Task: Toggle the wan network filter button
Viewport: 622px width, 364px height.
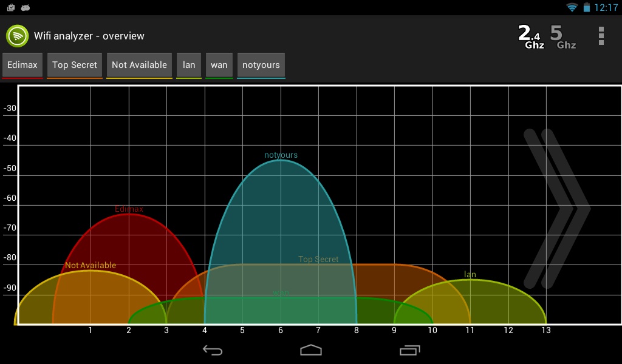Action: (x=219, y=65)
